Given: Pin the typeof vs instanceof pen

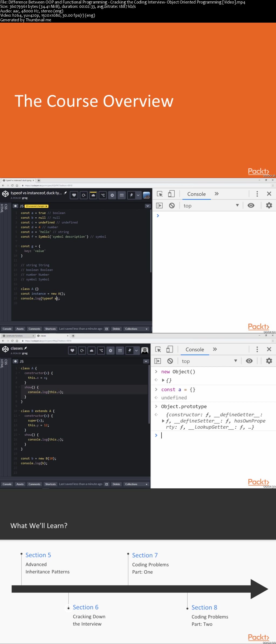Looking at the screenshot, I should click(x=131, y=195).
